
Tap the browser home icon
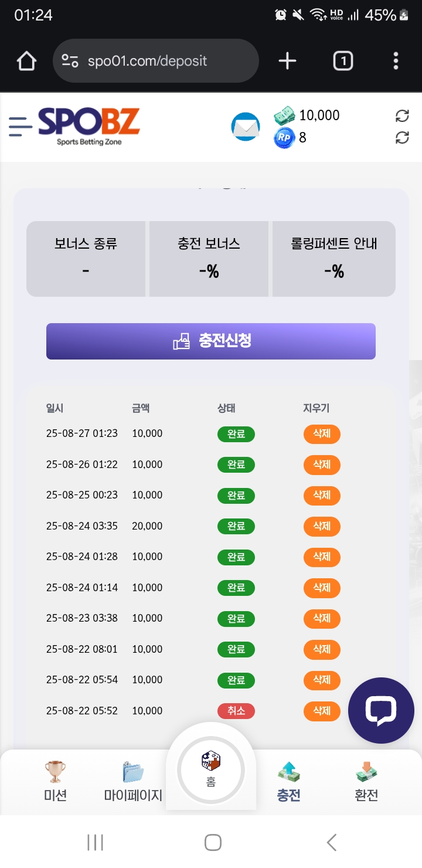coord(26,61)
